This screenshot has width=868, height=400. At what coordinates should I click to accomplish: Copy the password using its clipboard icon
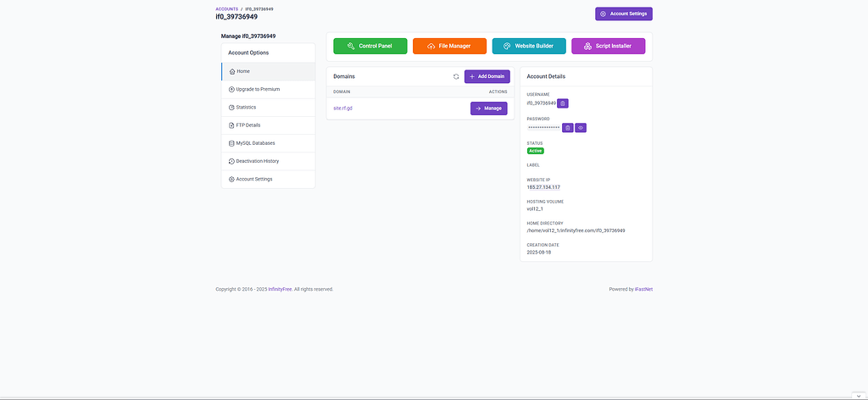click(x=567, y=128)
